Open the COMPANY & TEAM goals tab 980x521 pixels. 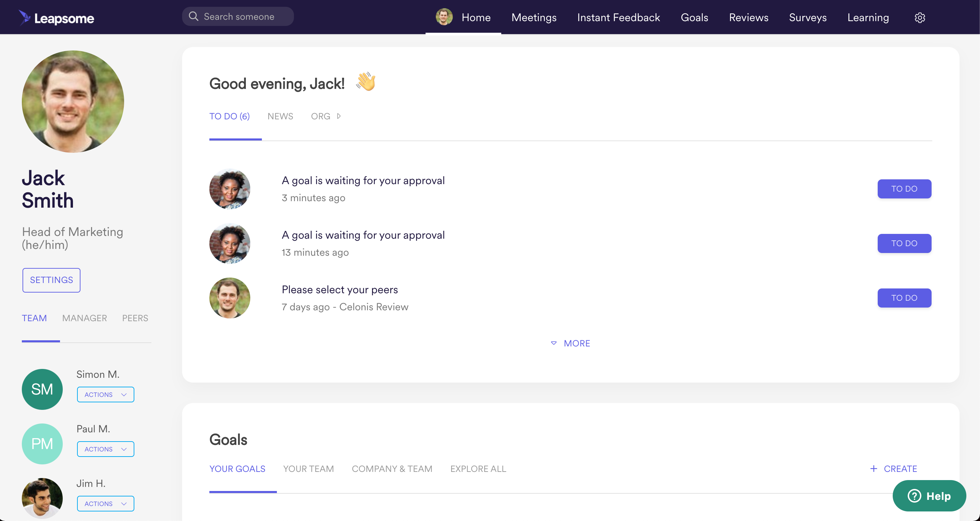click(x=392, y=468)
